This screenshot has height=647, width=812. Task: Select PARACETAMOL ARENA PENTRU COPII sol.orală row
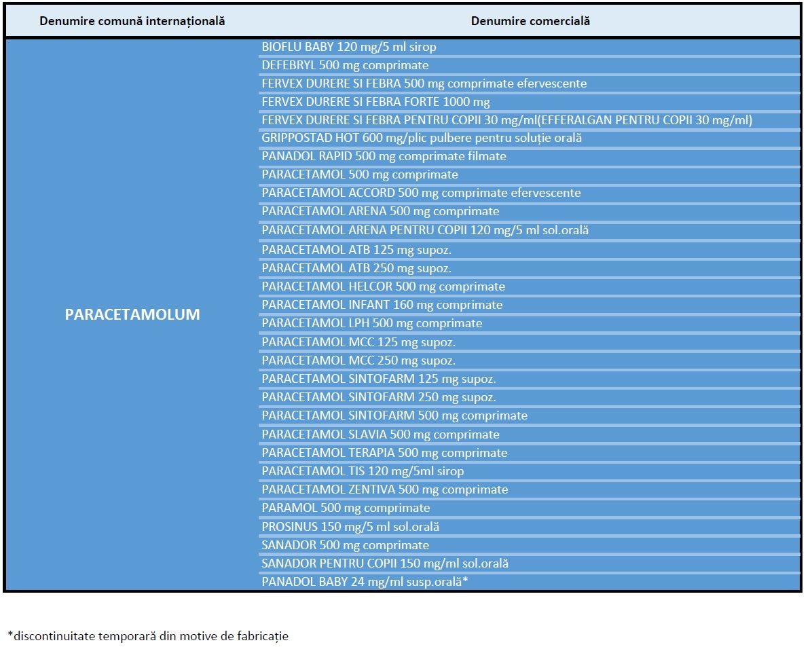tap(530, 230)
